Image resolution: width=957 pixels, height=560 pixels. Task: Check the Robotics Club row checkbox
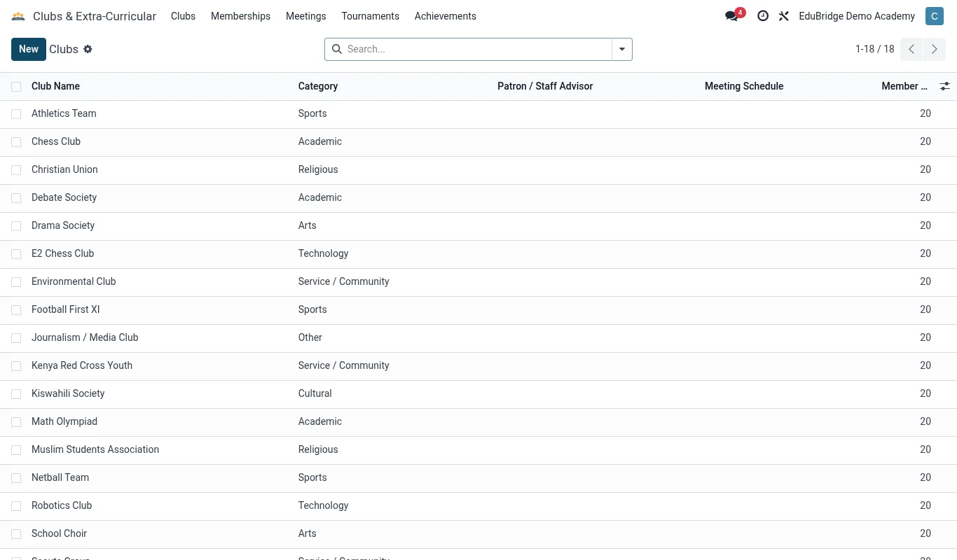[16, 506]
